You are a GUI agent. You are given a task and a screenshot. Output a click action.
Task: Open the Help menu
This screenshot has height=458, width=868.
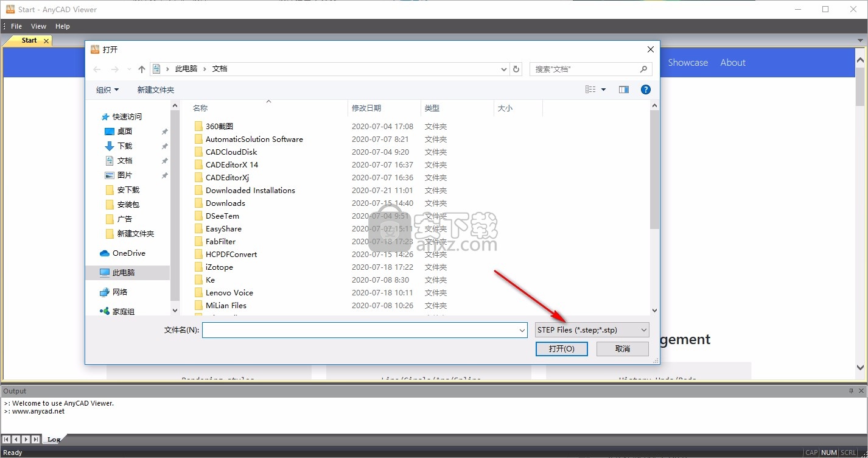pyautogui.click(x=63, y=26)
